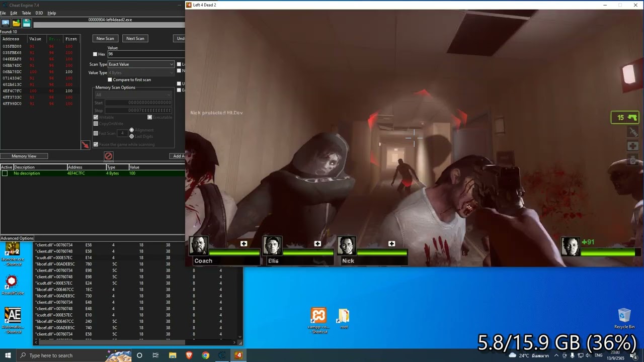Click the floppy disk save icon
The width and height of the screenshot is (644, 362).
click(27, 23)
